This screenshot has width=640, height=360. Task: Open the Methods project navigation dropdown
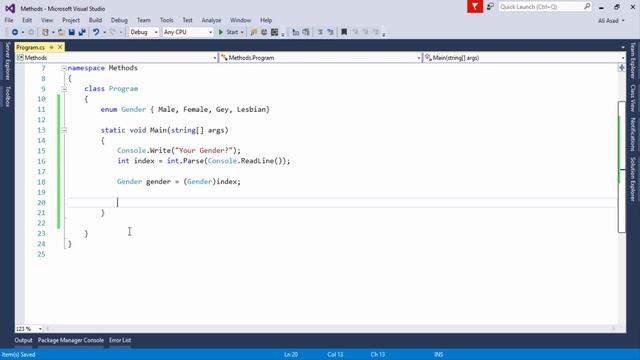click(116, 58)
